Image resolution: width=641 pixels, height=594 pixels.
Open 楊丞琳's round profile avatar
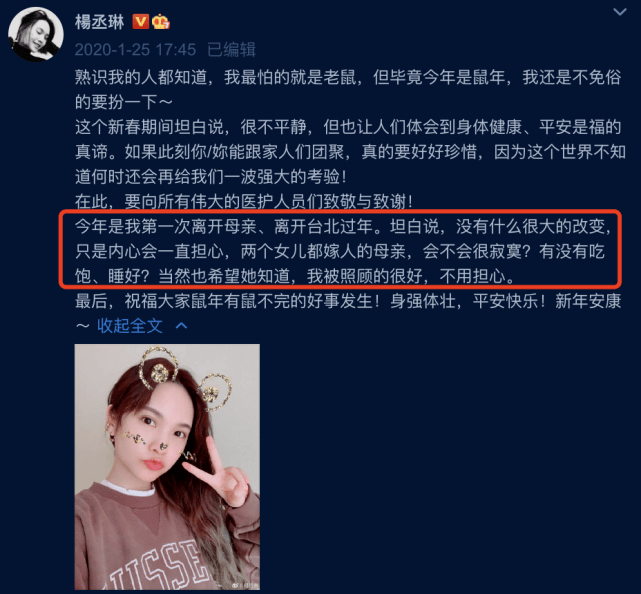36,34
